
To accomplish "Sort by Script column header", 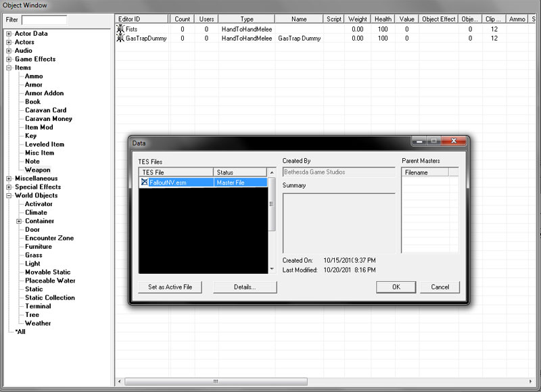I will point(334,19).
